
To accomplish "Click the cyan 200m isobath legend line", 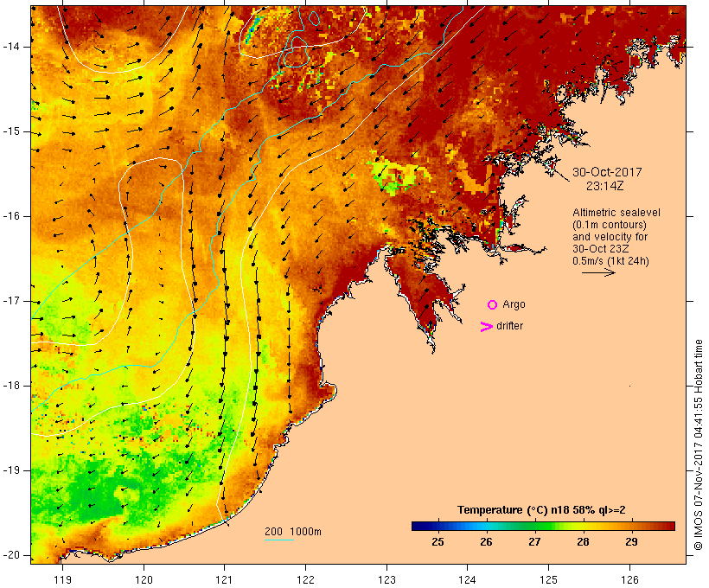I will pyautogui.click(x=279, y=540).
